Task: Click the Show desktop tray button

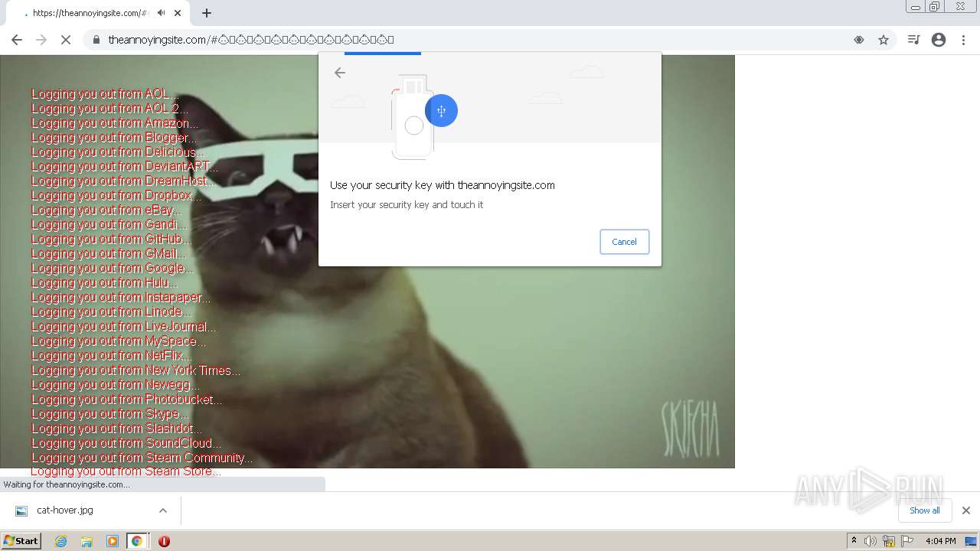Action: pyautogui.click(x=972, y=541)
